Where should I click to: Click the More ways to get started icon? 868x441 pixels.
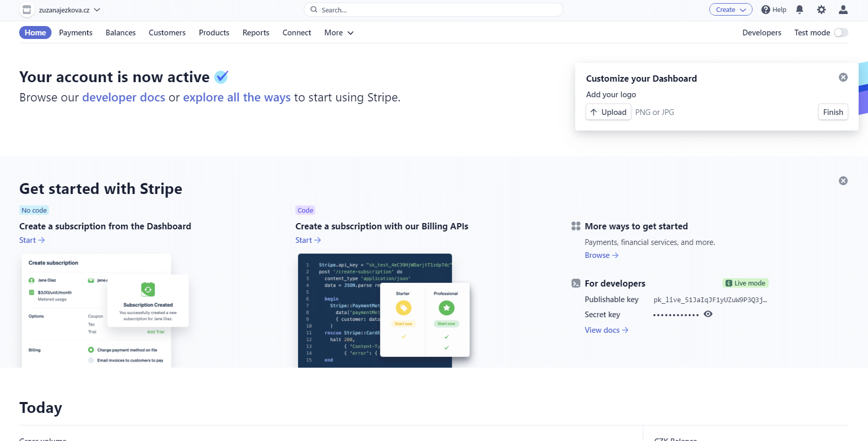(576, 226)
